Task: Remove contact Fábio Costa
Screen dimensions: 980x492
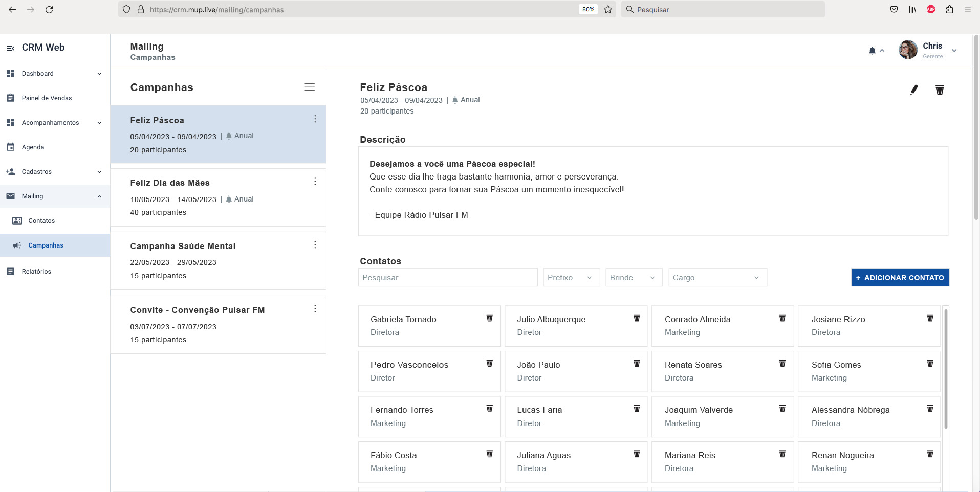Action: 489,454
